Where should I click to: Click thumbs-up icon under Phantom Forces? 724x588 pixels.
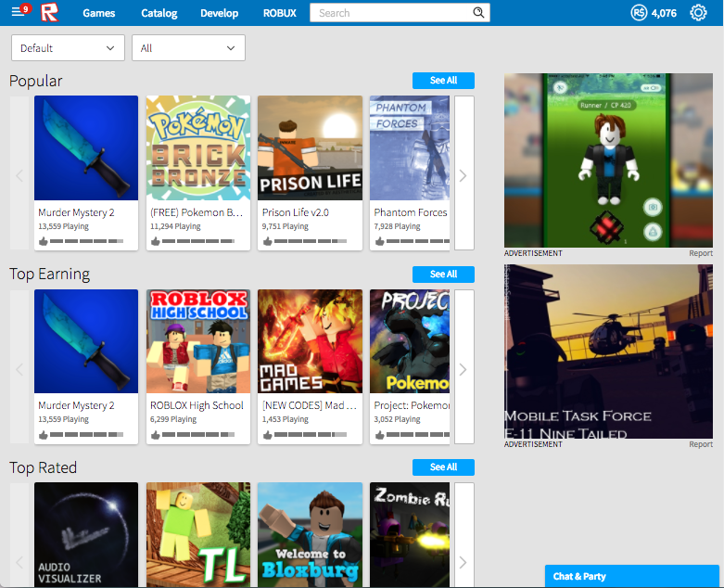click(379, 241)
